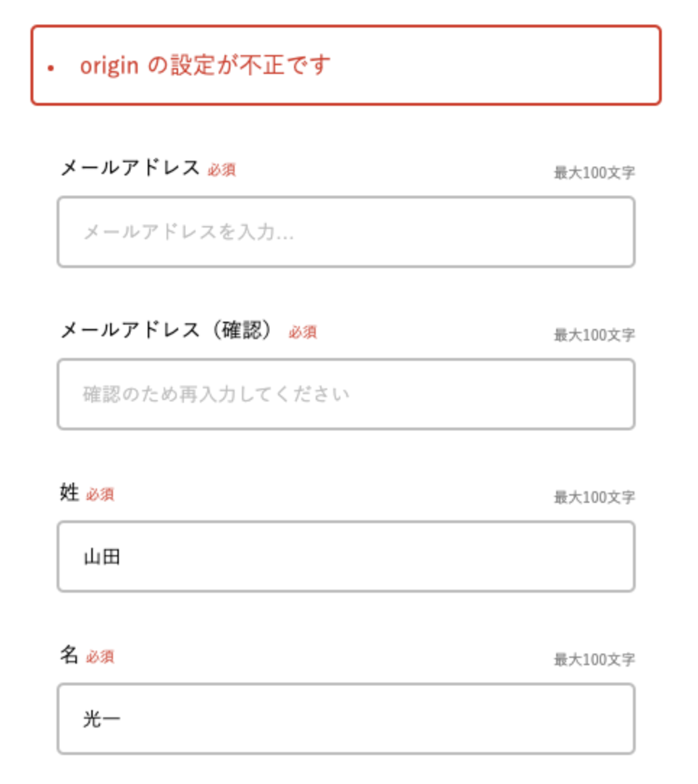Click the red bullet in the error banner

point(51,67)
